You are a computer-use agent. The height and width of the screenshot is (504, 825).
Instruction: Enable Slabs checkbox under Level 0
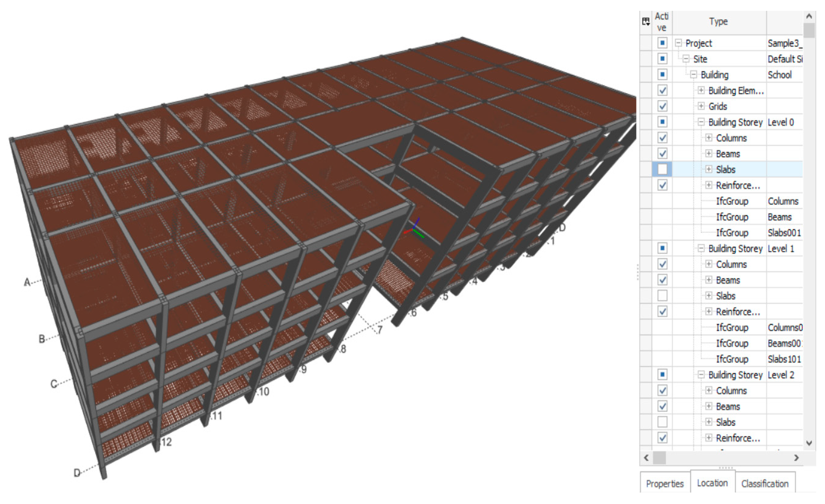pyautogui.click(x=662, y=169)
